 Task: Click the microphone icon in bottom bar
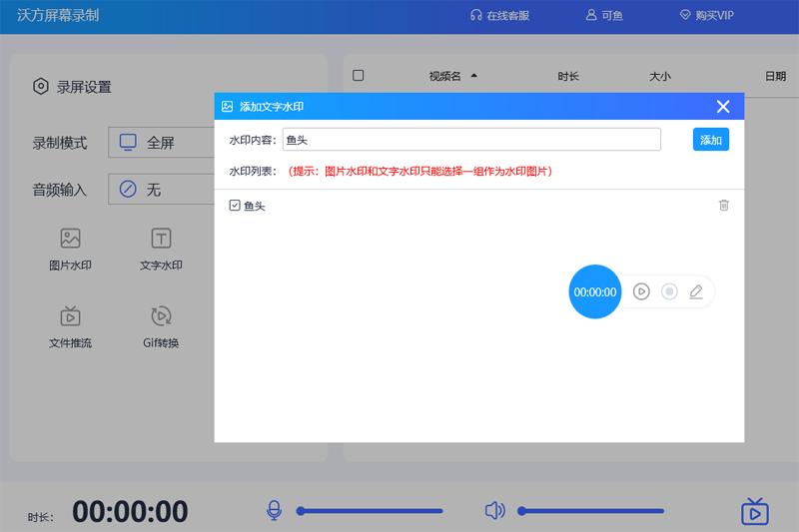(274, 511)
